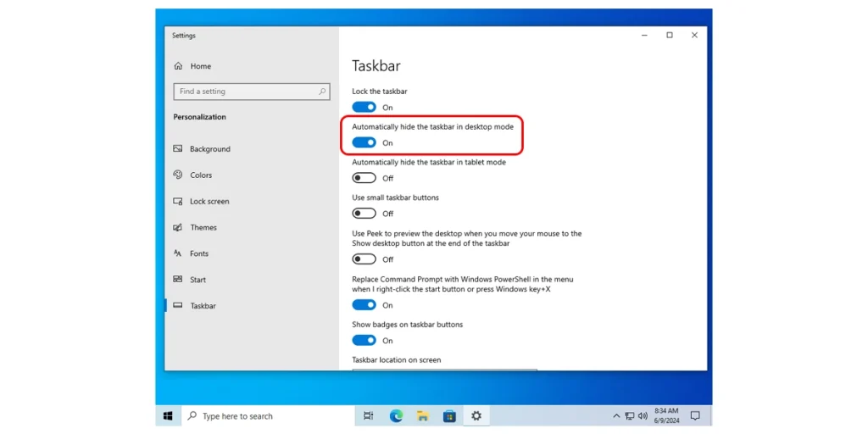The image size is (868, 434).
Task: Click the Settings gear on taskbar
Action: point(476,415)
